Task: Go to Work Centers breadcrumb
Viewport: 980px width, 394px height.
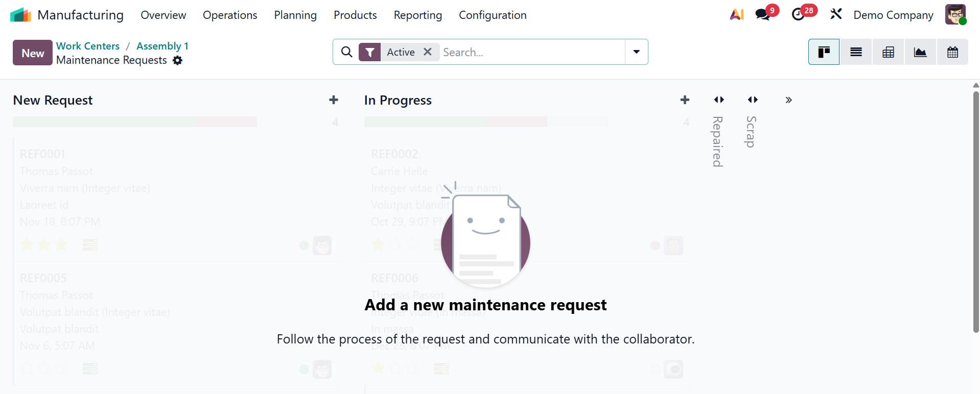Action: (x=88, y=46)
